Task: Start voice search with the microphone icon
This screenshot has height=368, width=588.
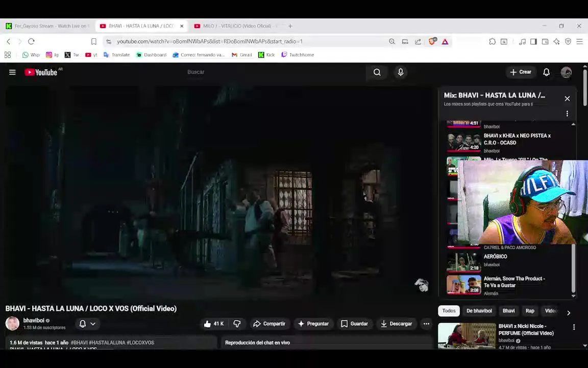Action: pos(401,72)
